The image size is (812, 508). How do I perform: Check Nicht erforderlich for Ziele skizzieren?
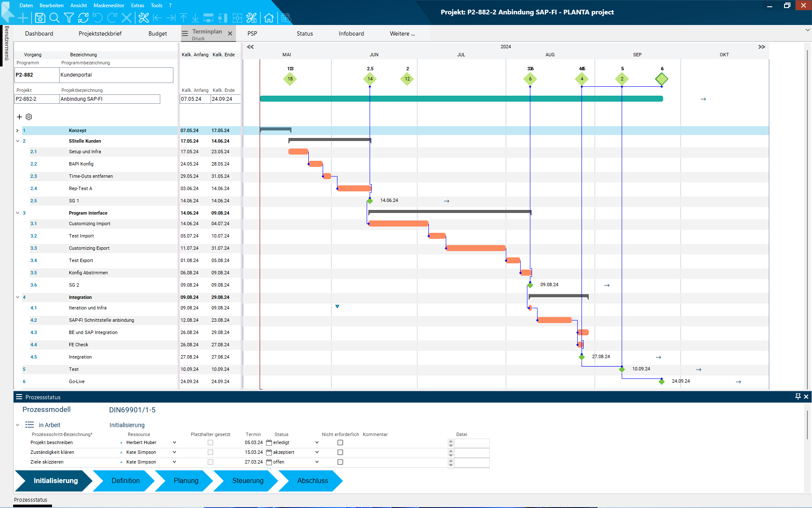click(340, 462)
